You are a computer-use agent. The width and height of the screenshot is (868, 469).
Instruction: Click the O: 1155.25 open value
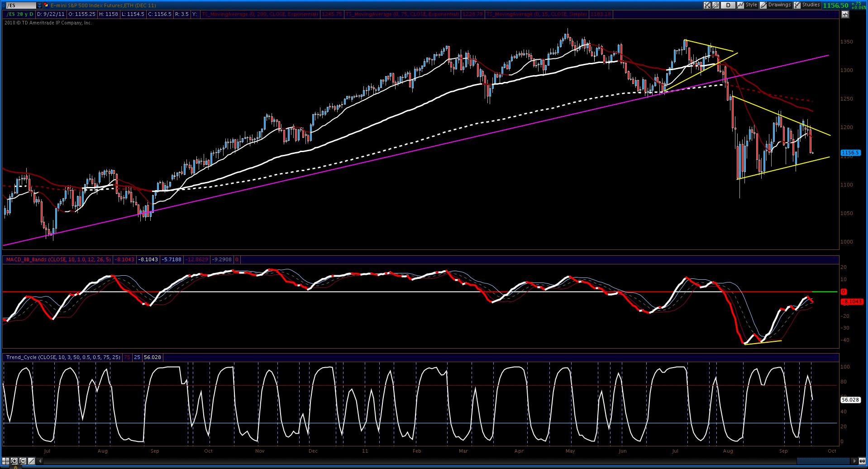(81, 14)
